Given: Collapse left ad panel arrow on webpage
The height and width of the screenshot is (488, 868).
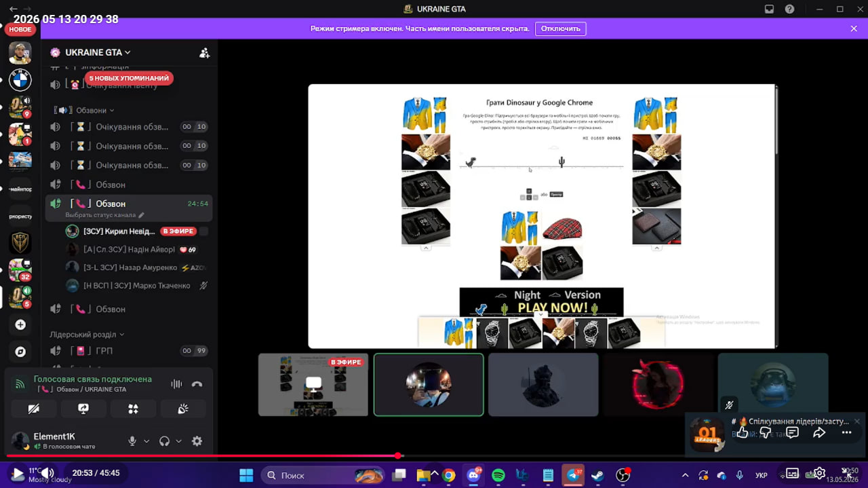Looking at the screenshot, I should click(x=426, y=248).
